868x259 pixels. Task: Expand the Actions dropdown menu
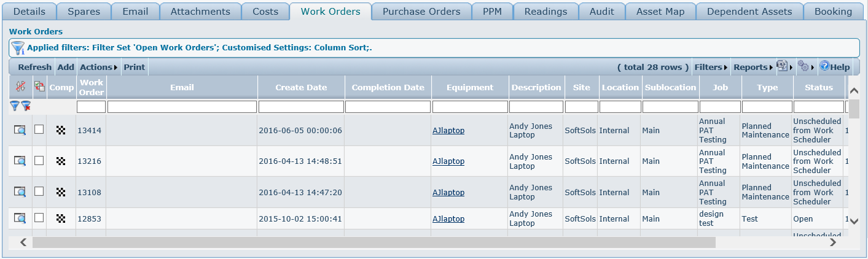[x=98, y=67]
